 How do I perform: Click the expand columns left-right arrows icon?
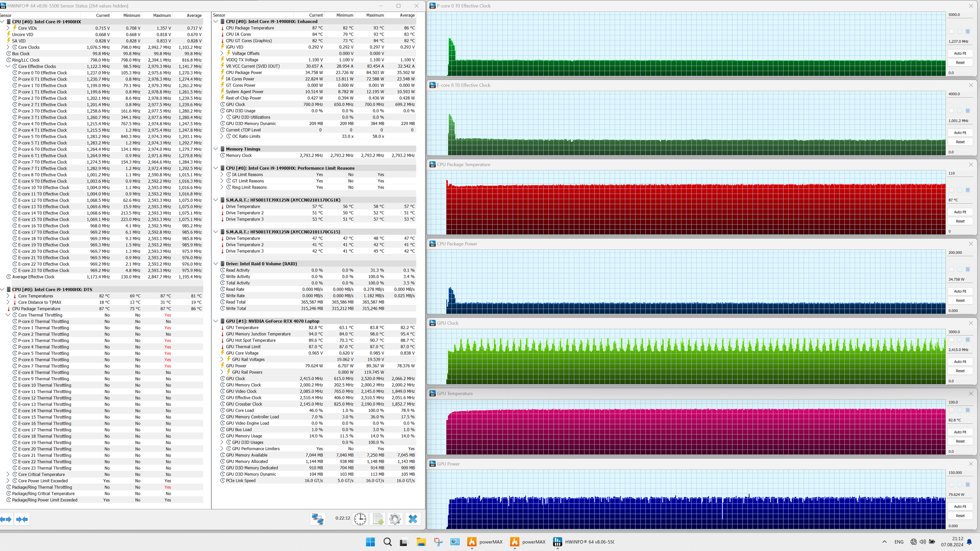[6, 519]
